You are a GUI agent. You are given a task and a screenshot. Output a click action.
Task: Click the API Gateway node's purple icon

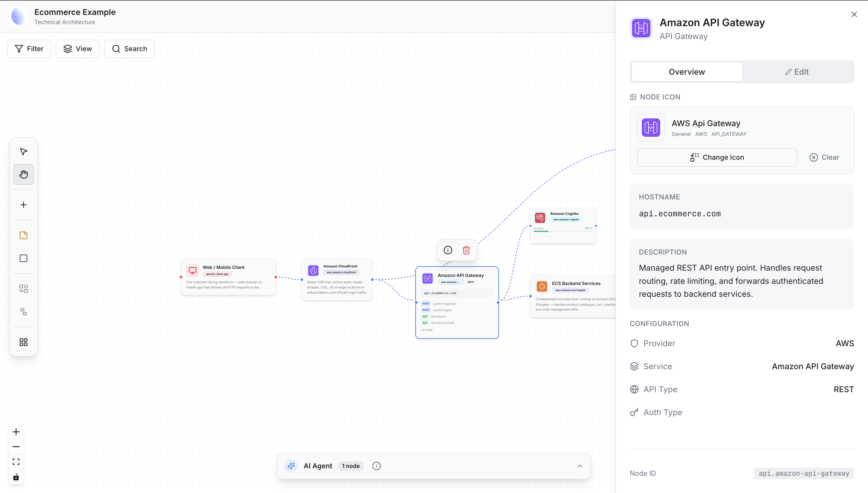428,279
